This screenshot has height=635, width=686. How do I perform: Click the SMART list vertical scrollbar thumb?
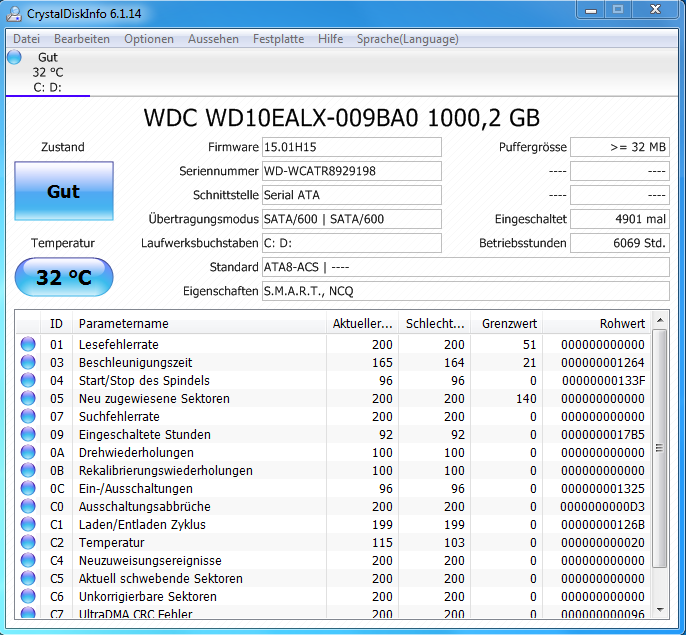click(660, 448)
